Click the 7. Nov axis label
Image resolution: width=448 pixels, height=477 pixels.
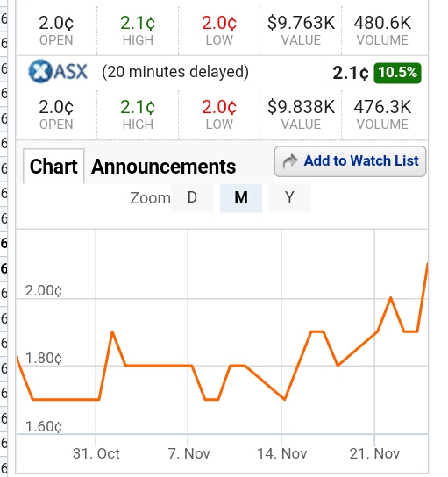click(x=188, y=453)
